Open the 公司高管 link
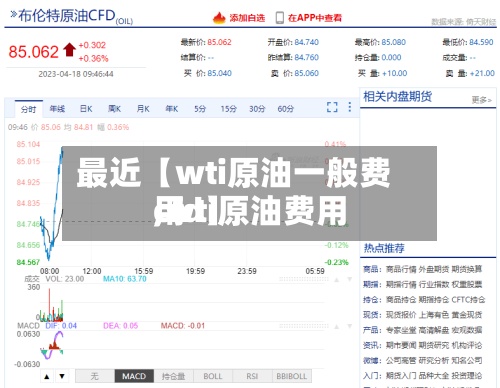This screenshot has width=500, height=388. point(401,361)
